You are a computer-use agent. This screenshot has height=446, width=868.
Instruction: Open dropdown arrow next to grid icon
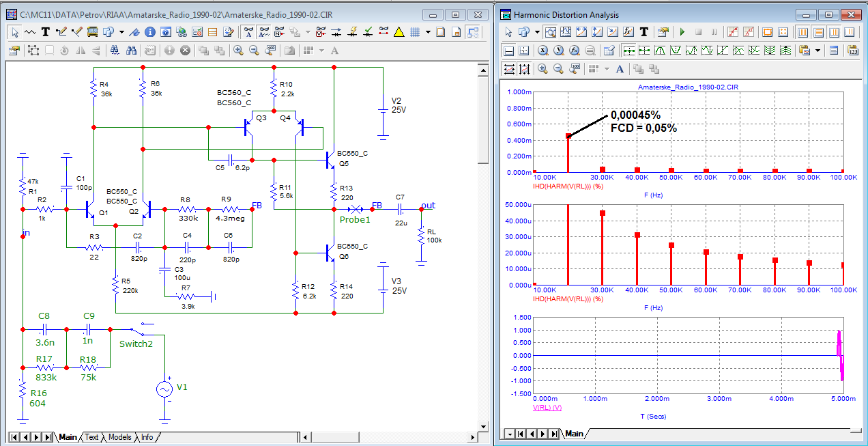point(428,31)
